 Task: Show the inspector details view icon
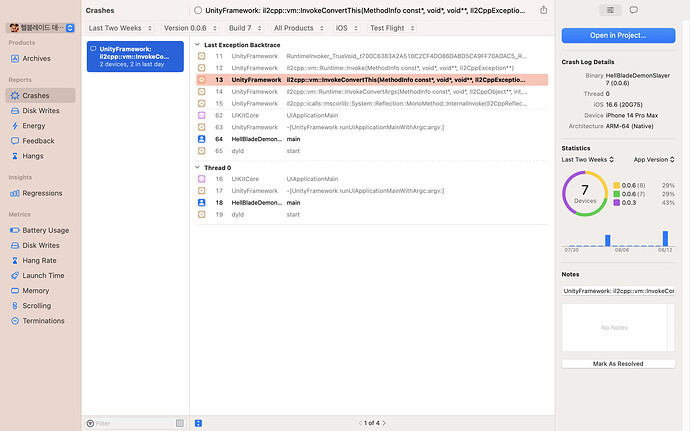[x=610, y=10]
